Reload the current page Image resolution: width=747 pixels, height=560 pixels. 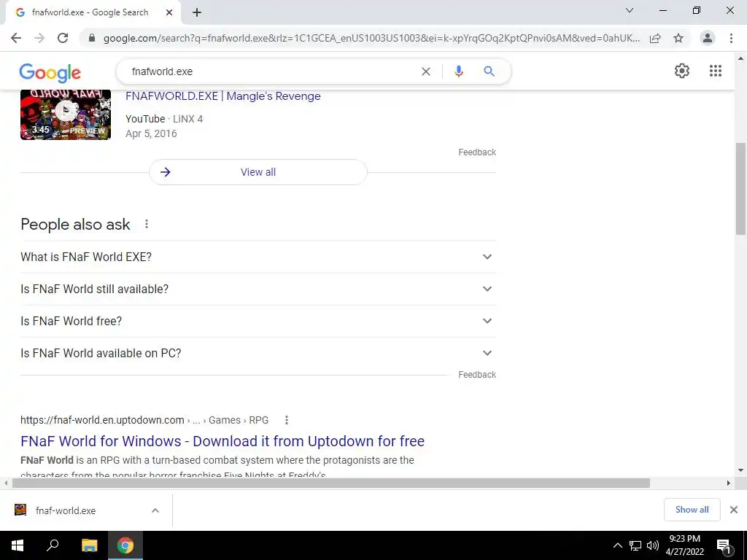pyautogui.click(x=63, y=38)
